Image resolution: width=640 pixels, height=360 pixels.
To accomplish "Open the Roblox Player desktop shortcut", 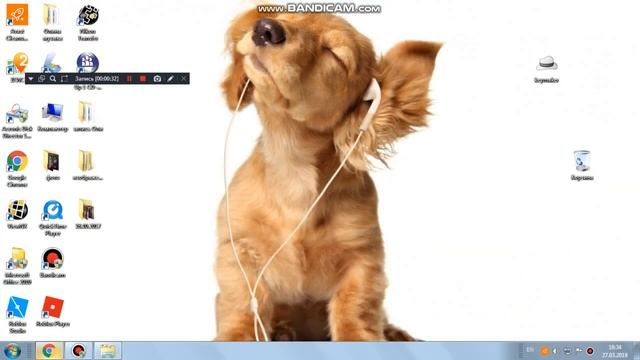I will pyautogui.click(x=53, y=311).
